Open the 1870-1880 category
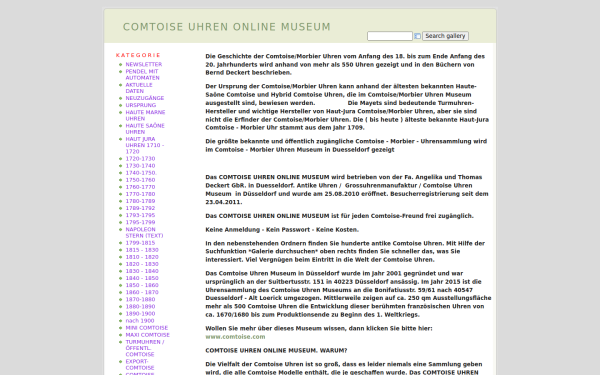 click(x=140, y=299)
